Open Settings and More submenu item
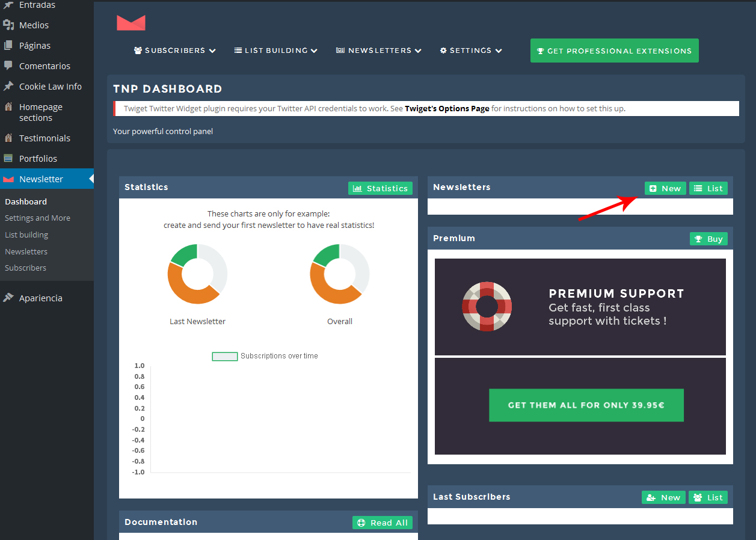Screen dimensions: 756x540 pyautogui.click(x=37, y=218)
